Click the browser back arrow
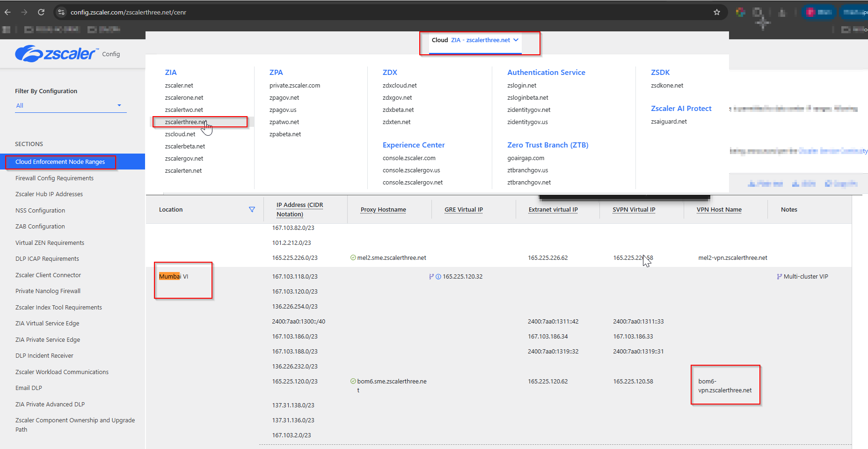 point(7,12)
